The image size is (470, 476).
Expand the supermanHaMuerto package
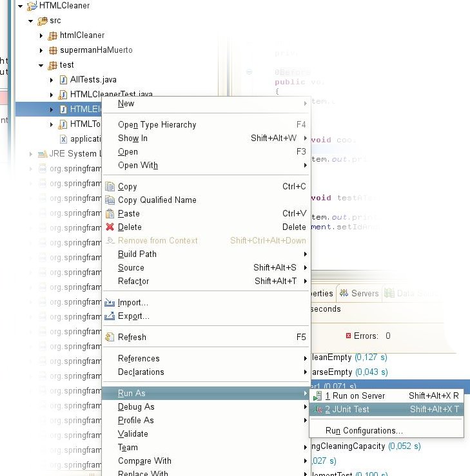click(x=41, y=50)
